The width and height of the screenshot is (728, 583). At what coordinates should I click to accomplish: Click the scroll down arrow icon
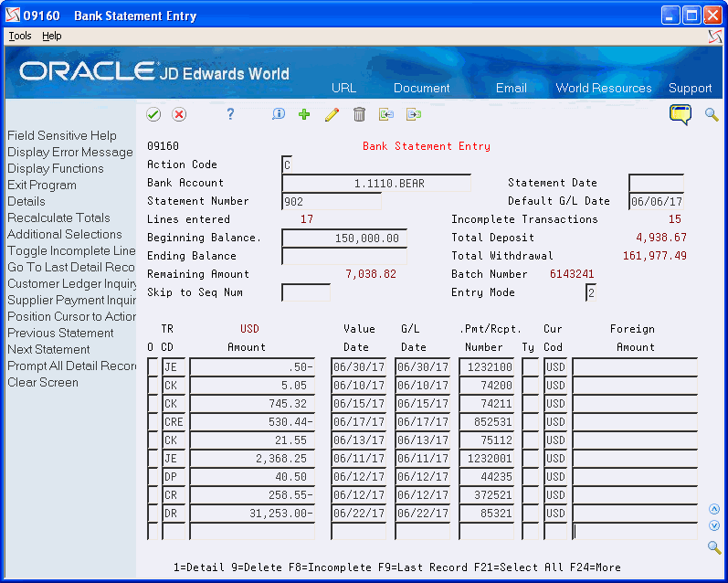[x=714, y=525]
